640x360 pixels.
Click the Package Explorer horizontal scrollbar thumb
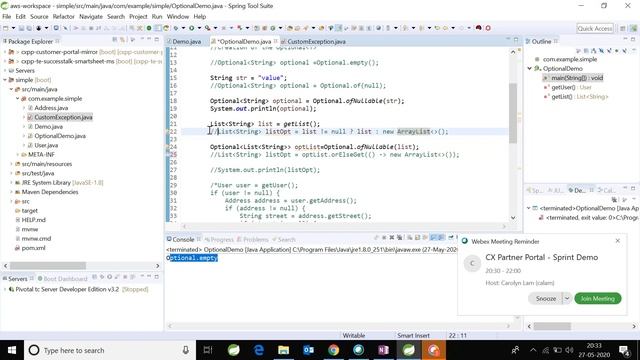coord(48,266)
